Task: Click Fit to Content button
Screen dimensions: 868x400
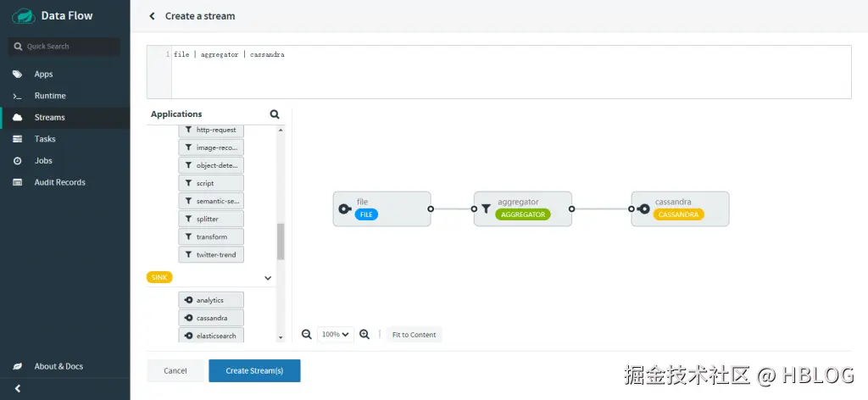Action: tap(414, 335)
